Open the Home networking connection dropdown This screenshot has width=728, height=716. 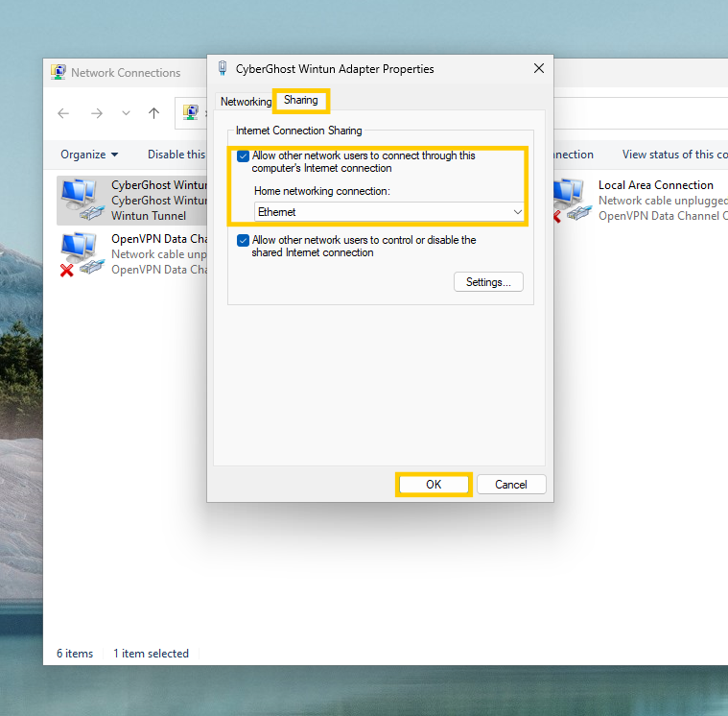point(388,212)
